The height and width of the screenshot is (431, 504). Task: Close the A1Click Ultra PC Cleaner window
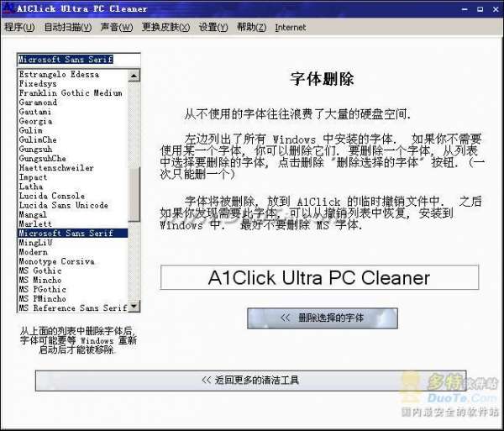[496, 9]
